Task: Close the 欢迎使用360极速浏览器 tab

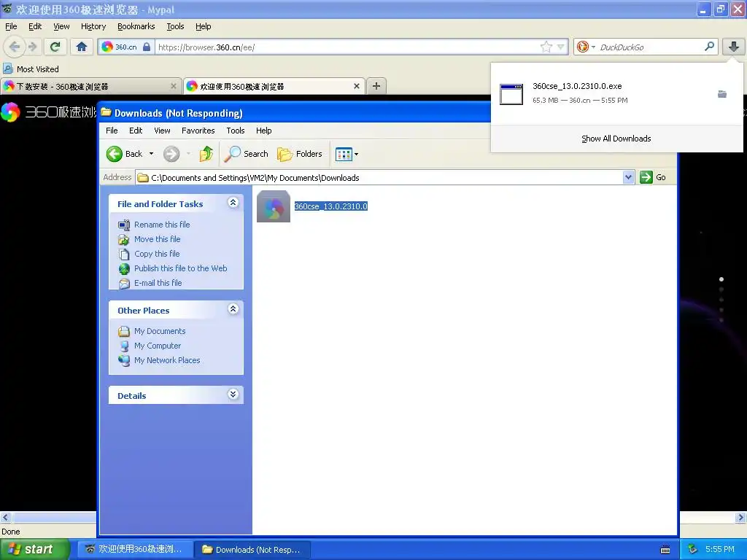Action: [356, 86]
